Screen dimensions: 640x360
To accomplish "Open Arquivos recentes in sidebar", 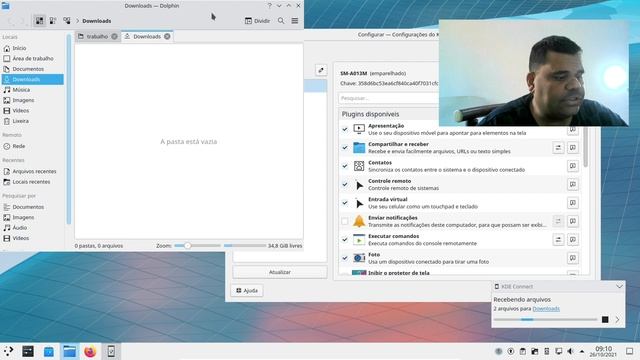I will (33, 171).
